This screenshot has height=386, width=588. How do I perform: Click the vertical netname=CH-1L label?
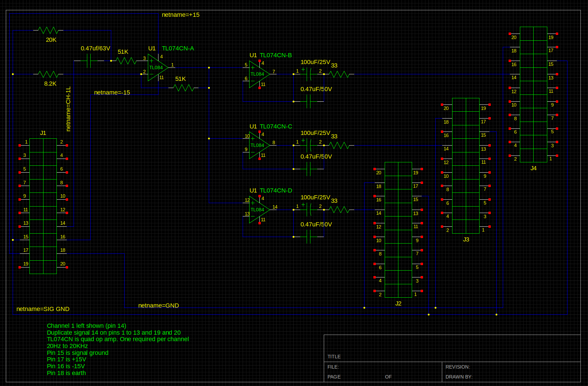[68, 109]
